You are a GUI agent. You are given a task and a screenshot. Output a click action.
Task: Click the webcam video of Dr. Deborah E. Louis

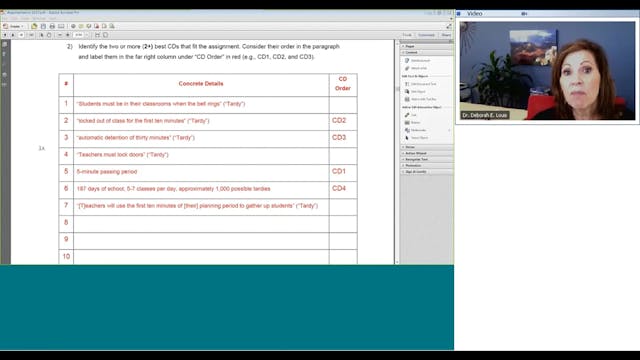(547, 71)
